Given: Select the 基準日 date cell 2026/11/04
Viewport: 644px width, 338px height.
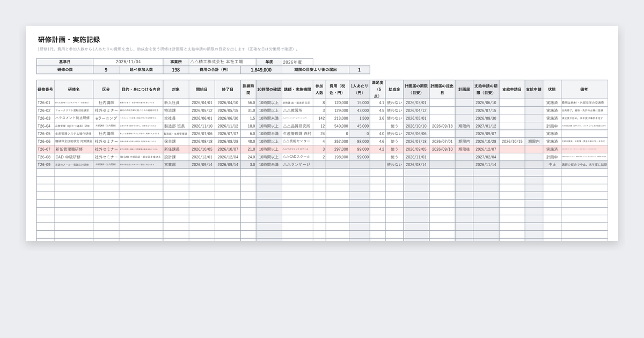Looking at the screenshot, I should pyautogui.click(x=128, y=62).
